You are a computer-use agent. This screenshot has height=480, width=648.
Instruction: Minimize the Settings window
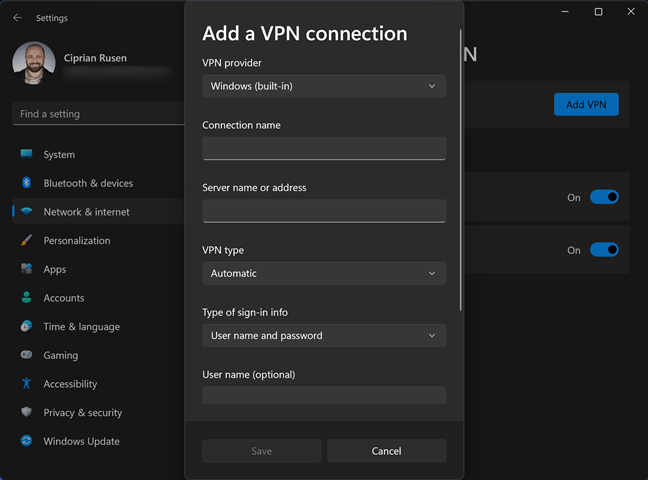565,12
